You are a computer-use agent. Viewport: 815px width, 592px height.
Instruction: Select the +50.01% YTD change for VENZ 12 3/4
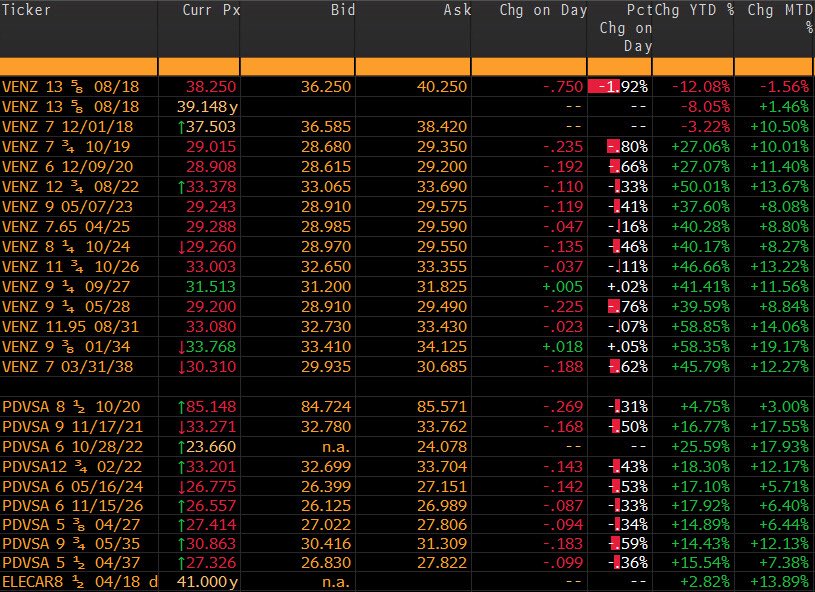(701, 187)
